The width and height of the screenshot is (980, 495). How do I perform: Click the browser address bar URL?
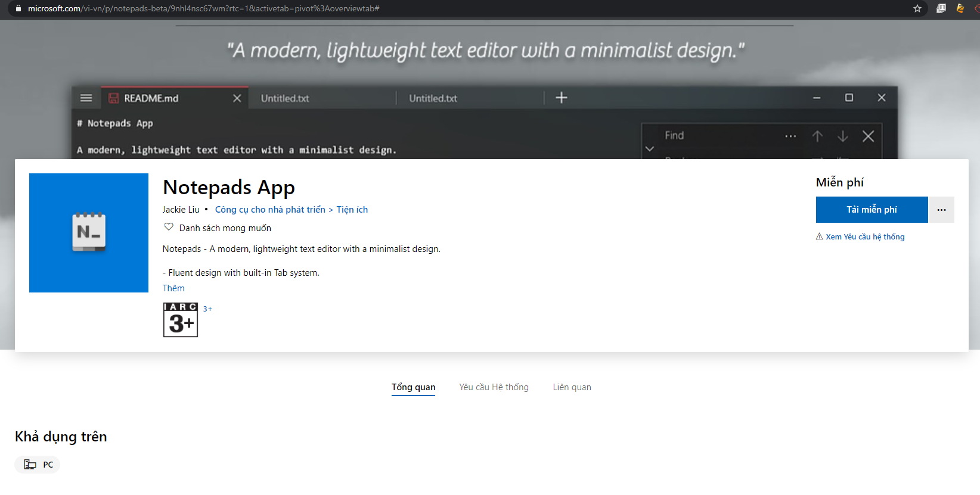coord(203,8)
